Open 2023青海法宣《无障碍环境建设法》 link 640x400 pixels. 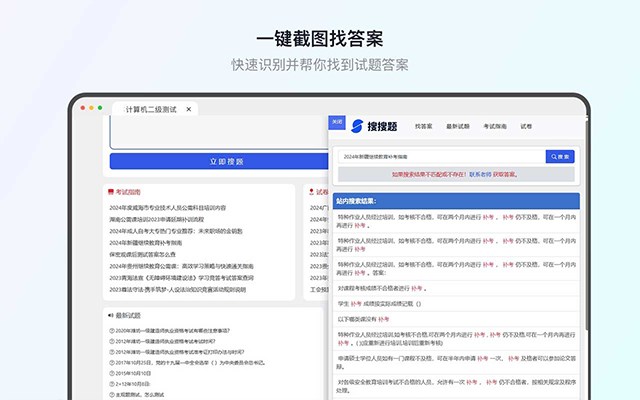pos(181,278)
